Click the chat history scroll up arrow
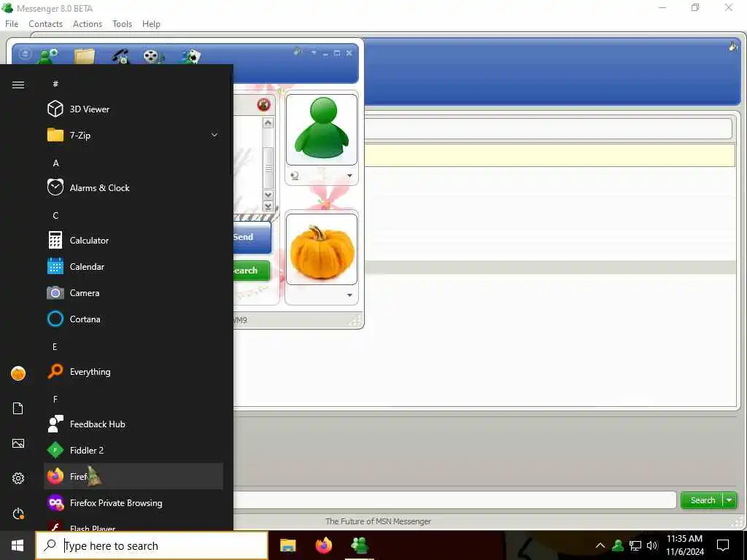747x560 pixels. [268, 123]
